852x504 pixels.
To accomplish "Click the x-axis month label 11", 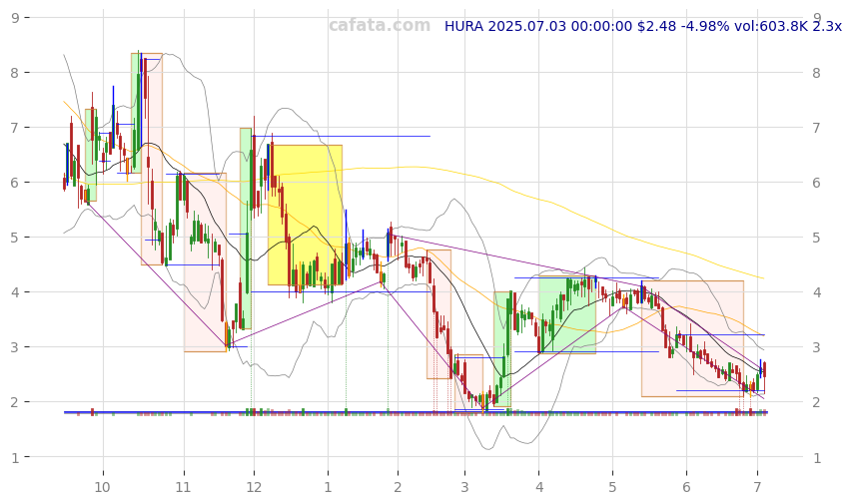I will (x=184, y=487).
